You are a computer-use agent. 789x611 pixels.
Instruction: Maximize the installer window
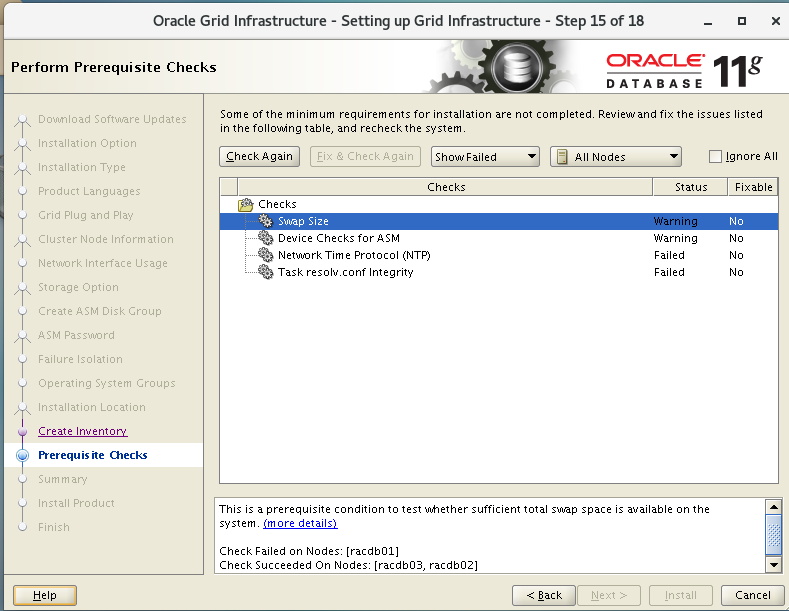(742, 21)
